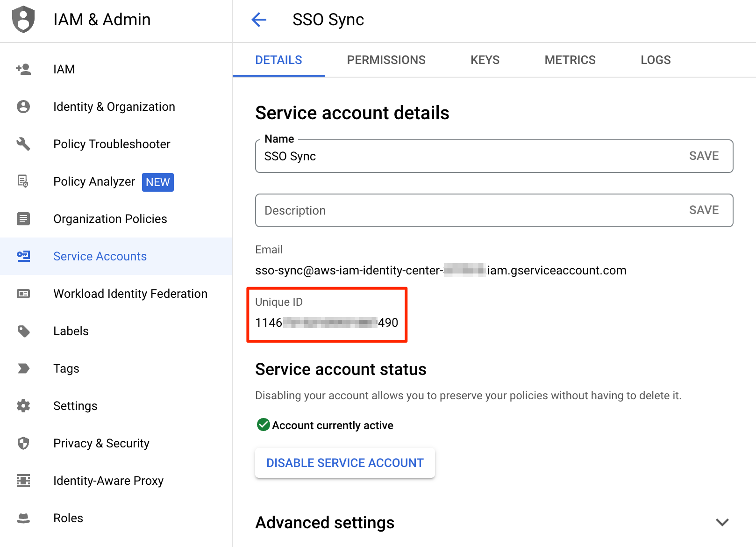Image resolution: width=756 pixels, height=547 pixels.
Task: Click the Name input containing SSO Sync
Action: click(x=494, y=156)
